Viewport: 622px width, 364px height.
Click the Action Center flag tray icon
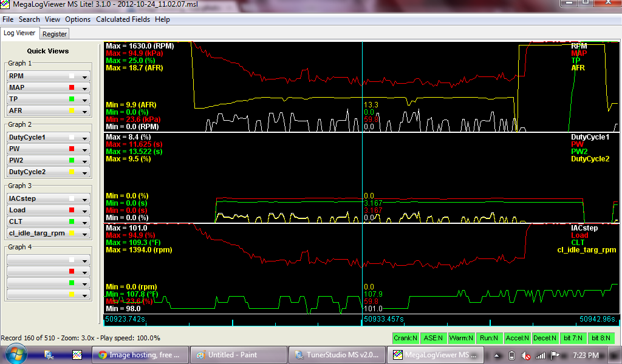[x=555, y=356]
